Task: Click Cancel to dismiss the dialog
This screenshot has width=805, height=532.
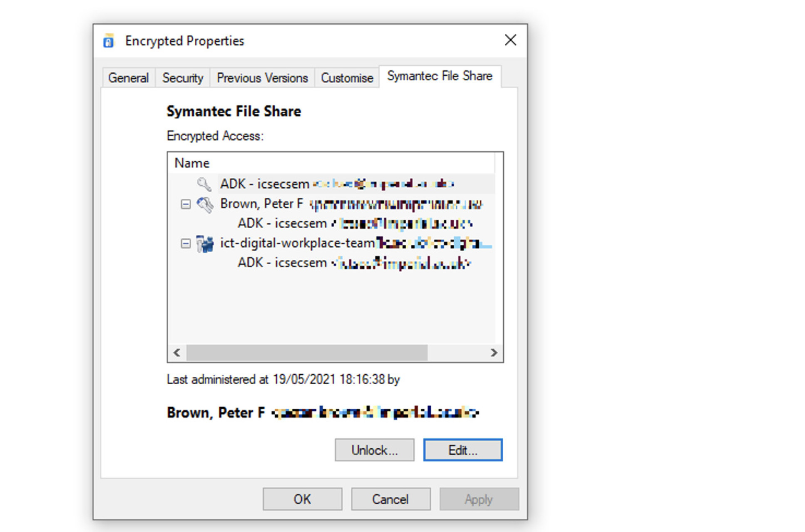Action: click(390, 499)
